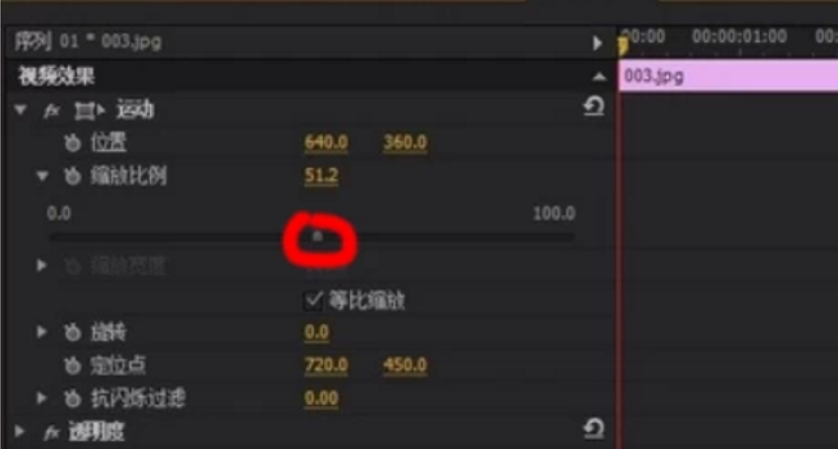The width and height of the screenshot is (838, 450).
Task: Uncheck the 等比缩放 checkbox
Action: point(313,301)
